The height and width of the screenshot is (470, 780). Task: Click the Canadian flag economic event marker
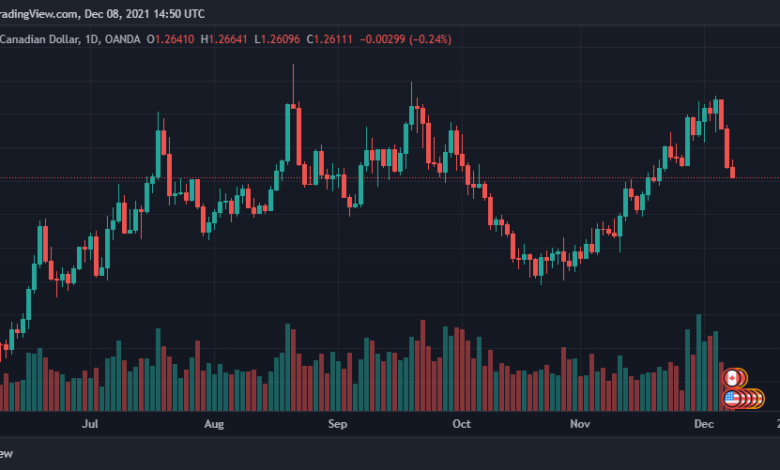coord(731,378)
